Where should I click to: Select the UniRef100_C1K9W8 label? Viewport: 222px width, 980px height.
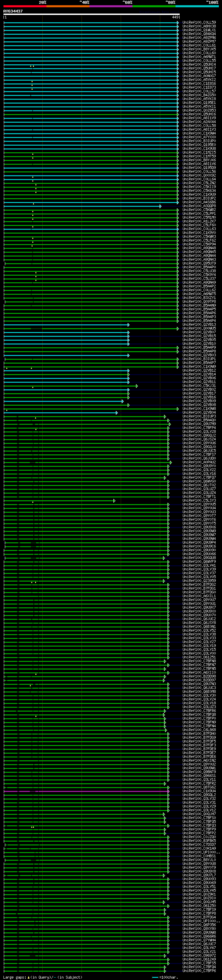[x=199, y=408]
